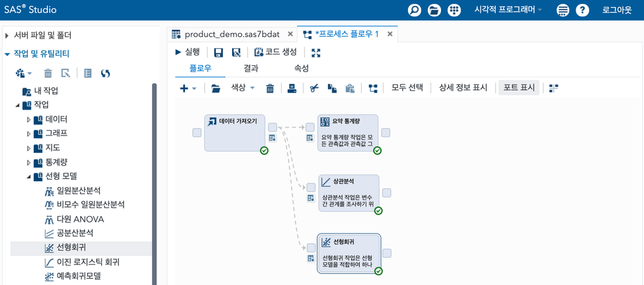Switch to the 결과 tab

[x=251, y=68]
